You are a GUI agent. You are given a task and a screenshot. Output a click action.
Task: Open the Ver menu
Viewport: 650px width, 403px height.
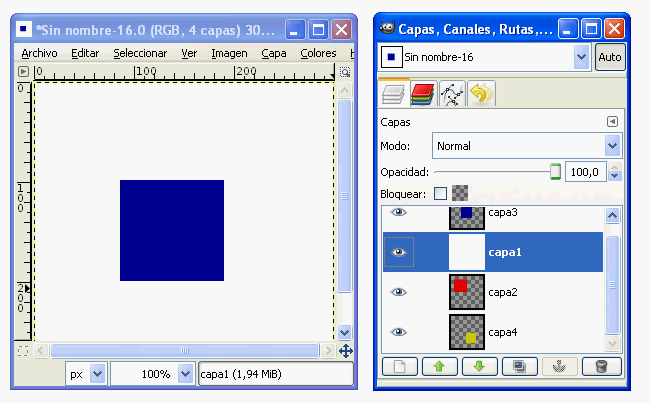click(x=189, y=53)
